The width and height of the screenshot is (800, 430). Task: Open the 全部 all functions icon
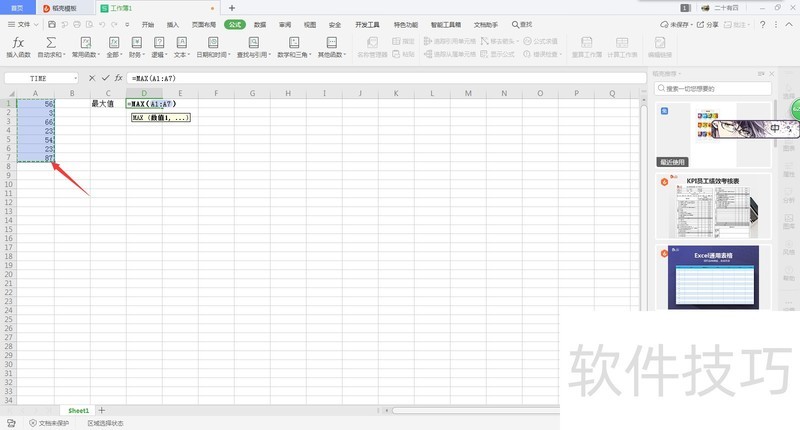coord(114,42)
